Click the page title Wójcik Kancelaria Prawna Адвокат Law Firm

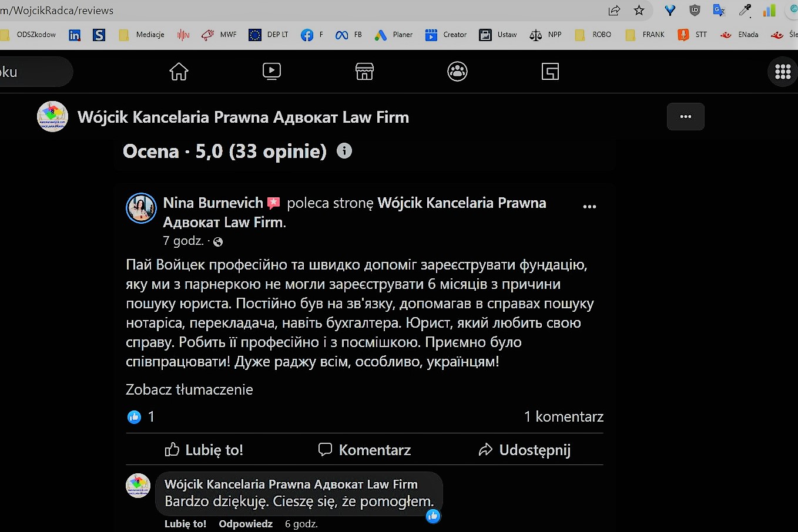click(x=243, y=117)
